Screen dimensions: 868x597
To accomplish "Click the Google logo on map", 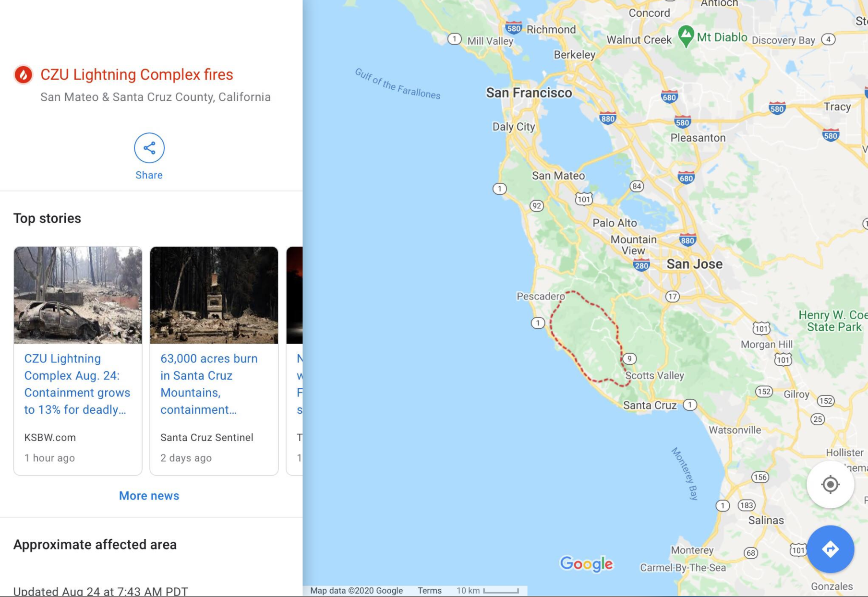I will click(x=586, y=563).
